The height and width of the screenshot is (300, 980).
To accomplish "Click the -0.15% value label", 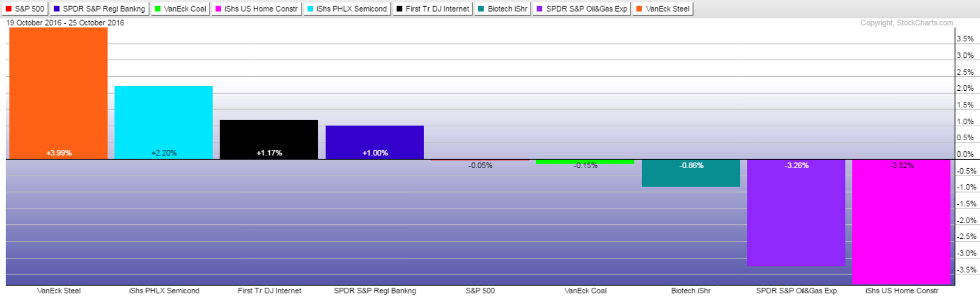I will click(x=585, y=165).
